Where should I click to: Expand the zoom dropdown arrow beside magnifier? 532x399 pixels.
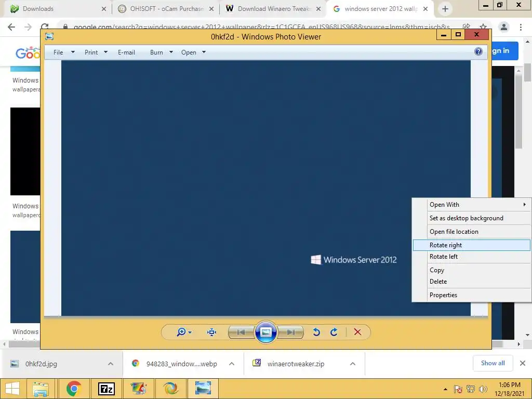(190, 332)
